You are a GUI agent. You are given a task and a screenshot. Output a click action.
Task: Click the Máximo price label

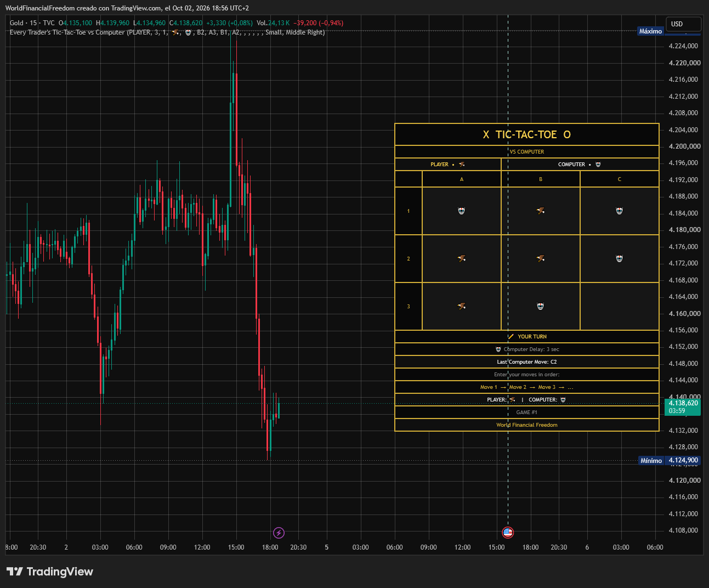pos(650,31)
